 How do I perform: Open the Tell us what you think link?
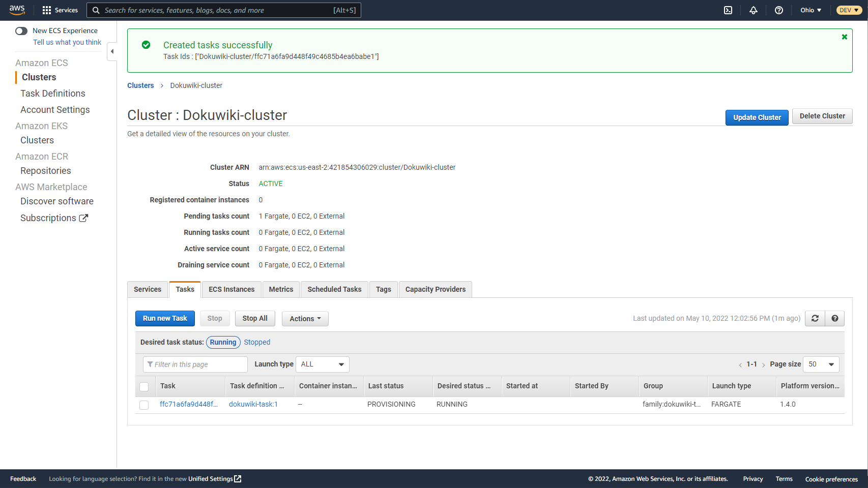coord(67,42)
